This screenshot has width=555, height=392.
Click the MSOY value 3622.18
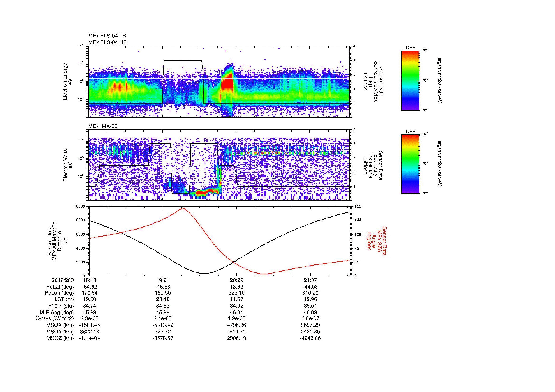89,332
